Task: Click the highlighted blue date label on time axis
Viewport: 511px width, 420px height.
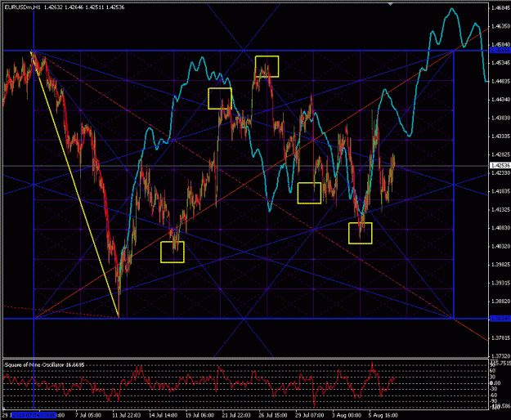Action: [34, 415]
